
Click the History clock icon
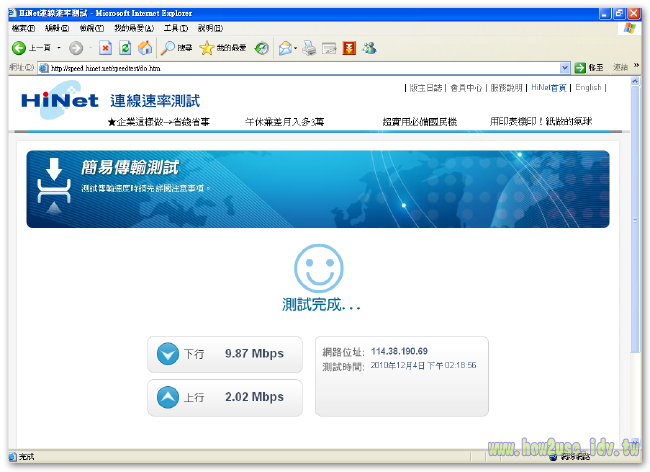(261, 48)
